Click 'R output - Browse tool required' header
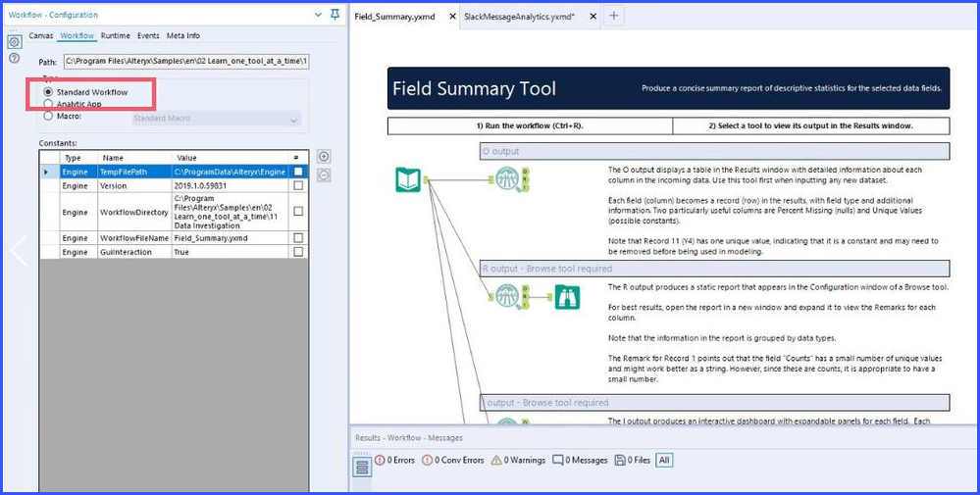The image size is (980, 495). point(714,269)
